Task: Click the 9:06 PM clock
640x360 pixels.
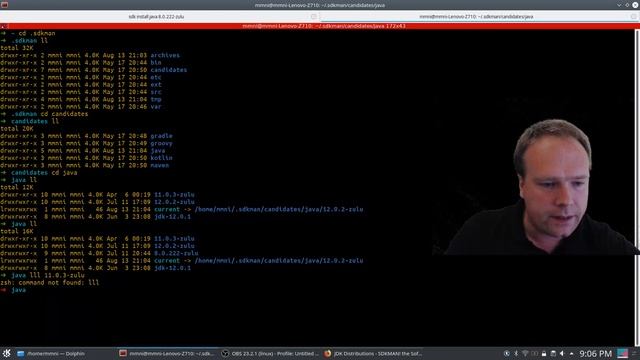Action: coord(596,353)
